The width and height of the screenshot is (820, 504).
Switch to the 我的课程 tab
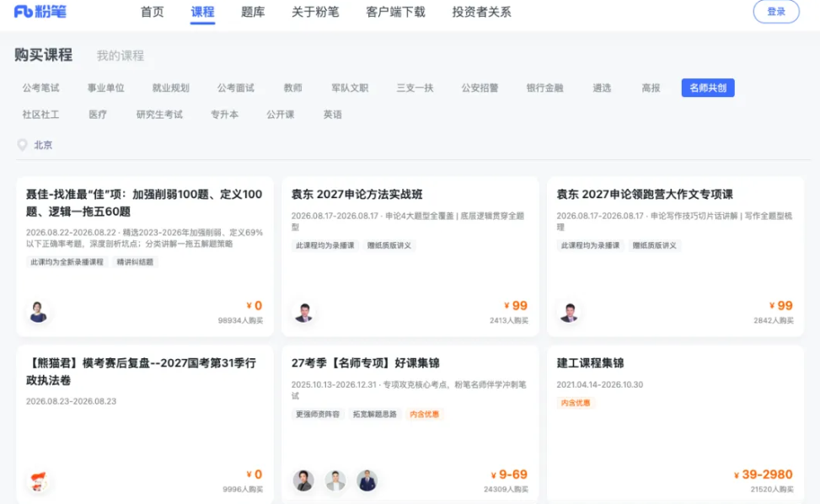[x=121, y=56]
